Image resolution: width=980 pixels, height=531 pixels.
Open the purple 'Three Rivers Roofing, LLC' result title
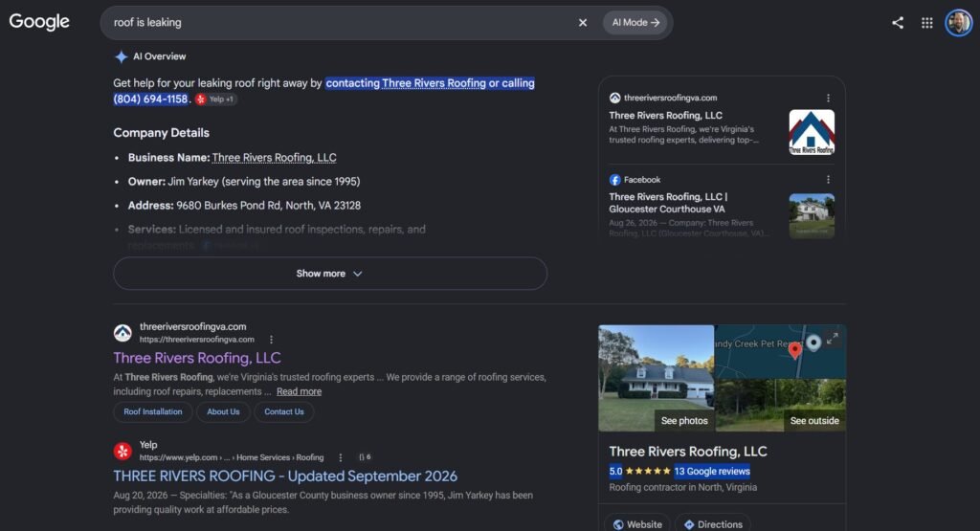tap(197, 358)
